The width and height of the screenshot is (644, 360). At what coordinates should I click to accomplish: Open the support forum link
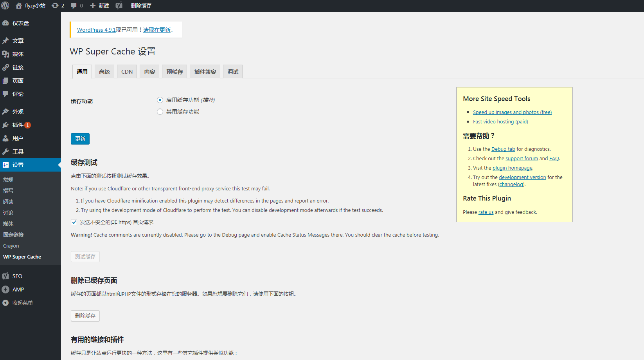click(x=522, y=158)
